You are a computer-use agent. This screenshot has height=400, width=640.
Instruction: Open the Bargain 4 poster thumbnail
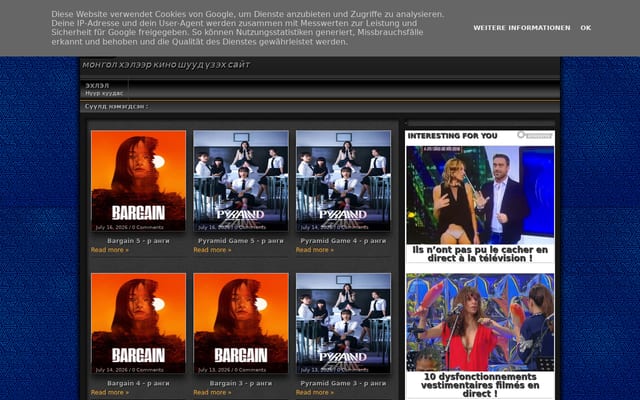pyautogui.click(x=138, y=323)
